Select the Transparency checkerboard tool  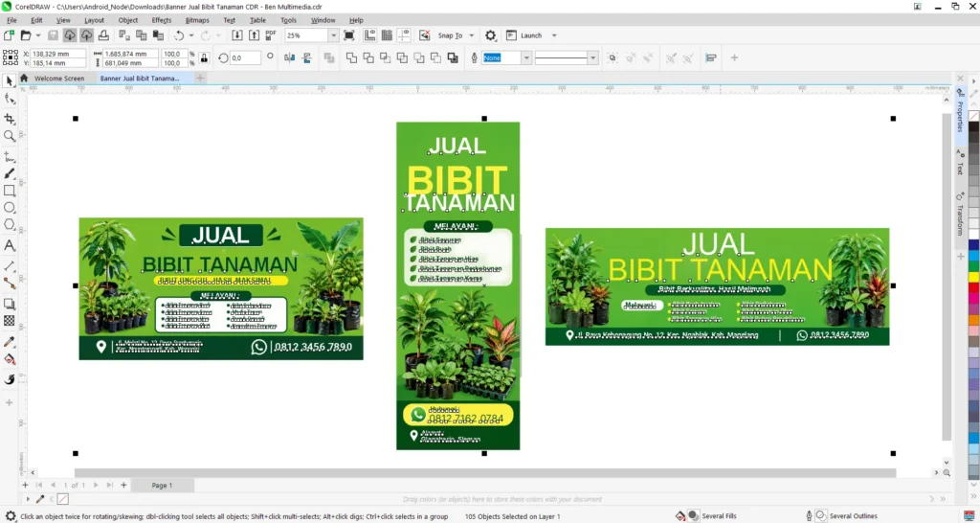coord(10,321)
